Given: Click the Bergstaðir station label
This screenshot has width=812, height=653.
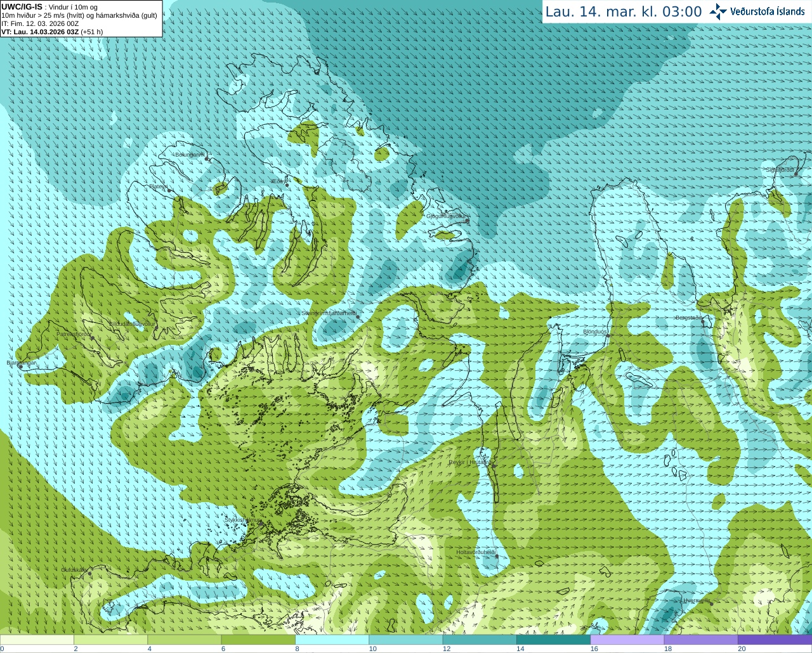Looking at the screenshot, I should tap(689, 318).
